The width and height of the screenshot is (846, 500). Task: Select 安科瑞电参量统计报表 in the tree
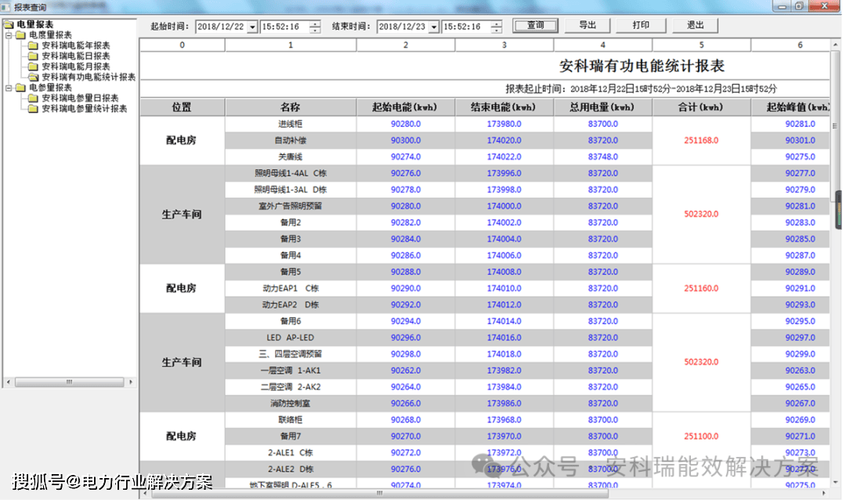click(x=84, y=108)
